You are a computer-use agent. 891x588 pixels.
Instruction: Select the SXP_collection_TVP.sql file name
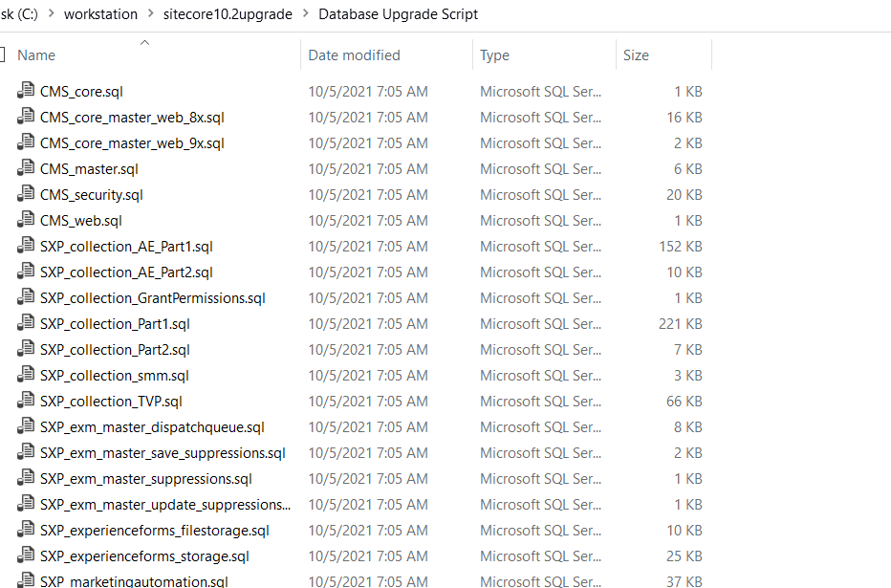click(111, 402)
